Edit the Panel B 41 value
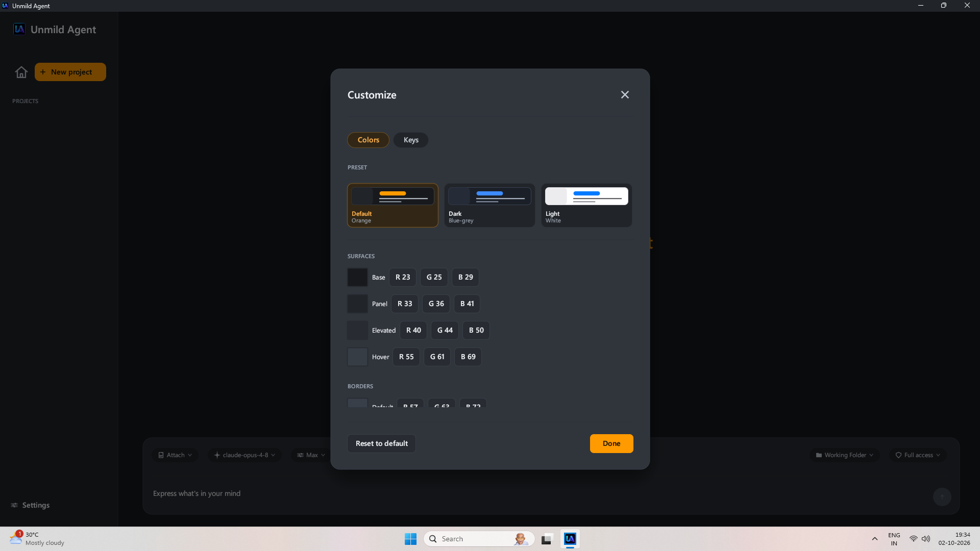 467,304
